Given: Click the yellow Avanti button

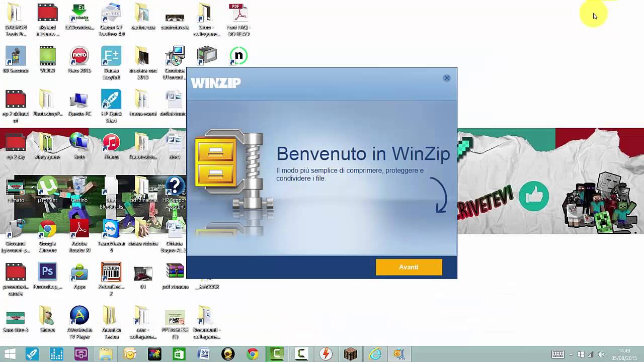Looking at the screenshot, I should point(409,267).
